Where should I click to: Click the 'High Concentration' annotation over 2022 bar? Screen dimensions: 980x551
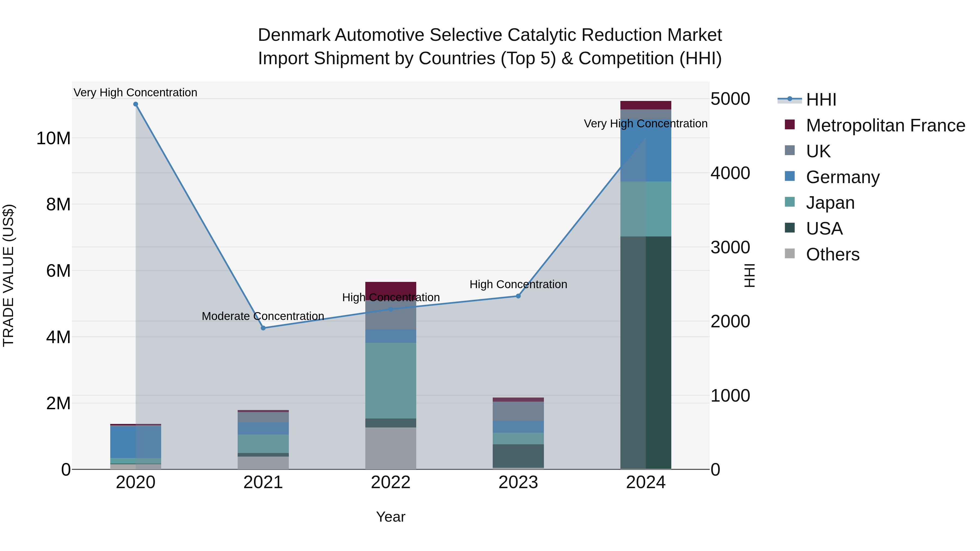[391, 297]
